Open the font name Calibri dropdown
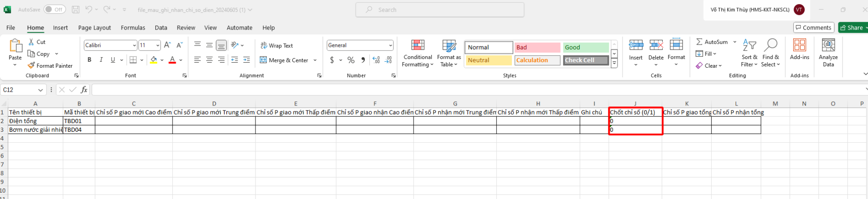 click(134, 45)
